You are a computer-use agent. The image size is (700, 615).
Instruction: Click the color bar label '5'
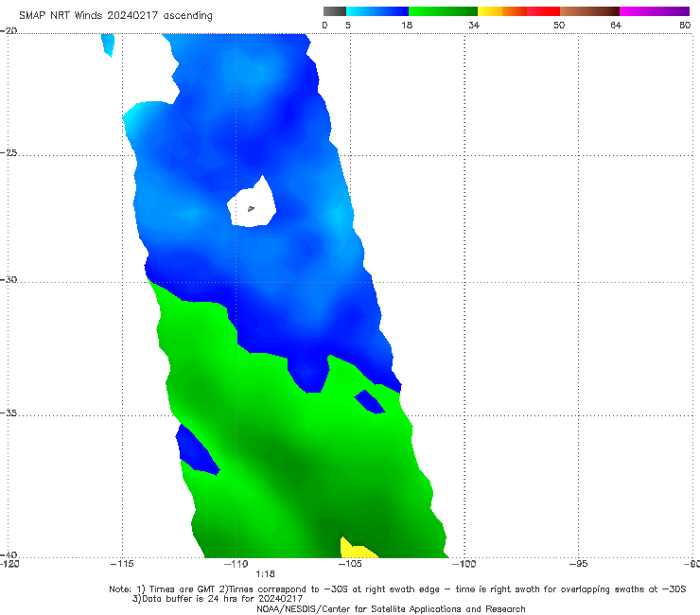coord(348,26)
